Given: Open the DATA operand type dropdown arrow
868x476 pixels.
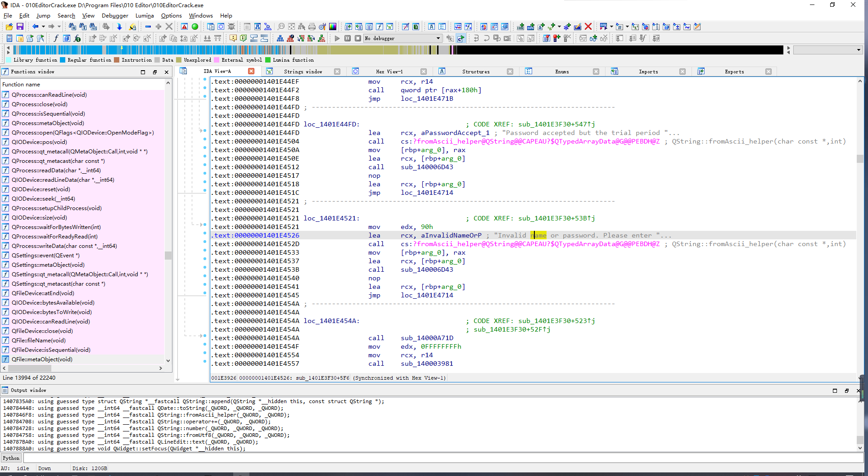Looking at the screenshot, I should [x=611, y=27].
